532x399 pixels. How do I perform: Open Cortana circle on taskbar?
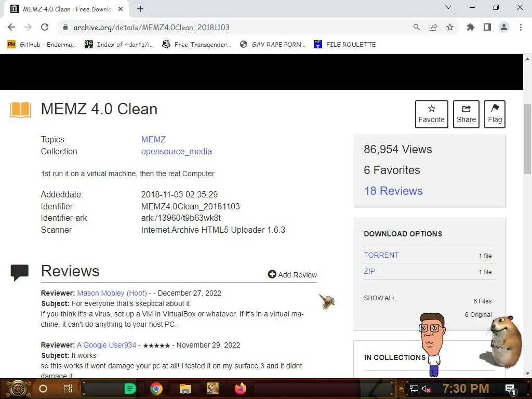pos(43,389)
